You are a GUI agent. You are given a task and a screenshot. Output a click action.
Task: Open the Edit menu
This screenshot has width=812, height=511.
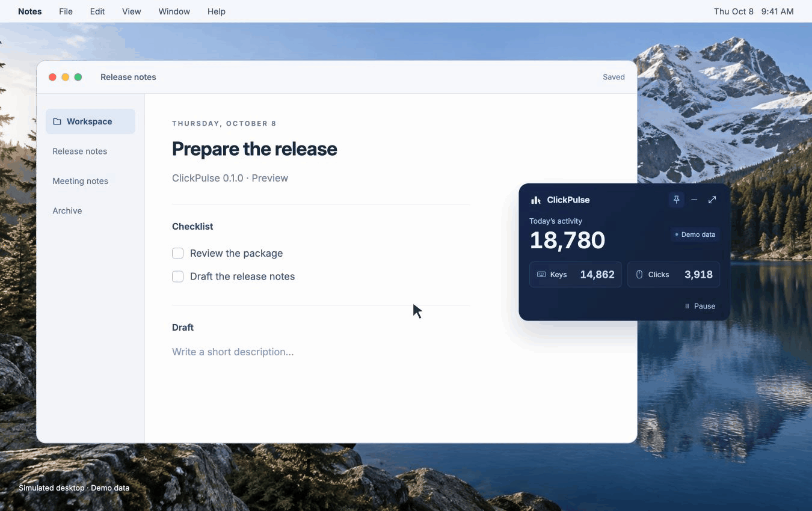point(97,11)
